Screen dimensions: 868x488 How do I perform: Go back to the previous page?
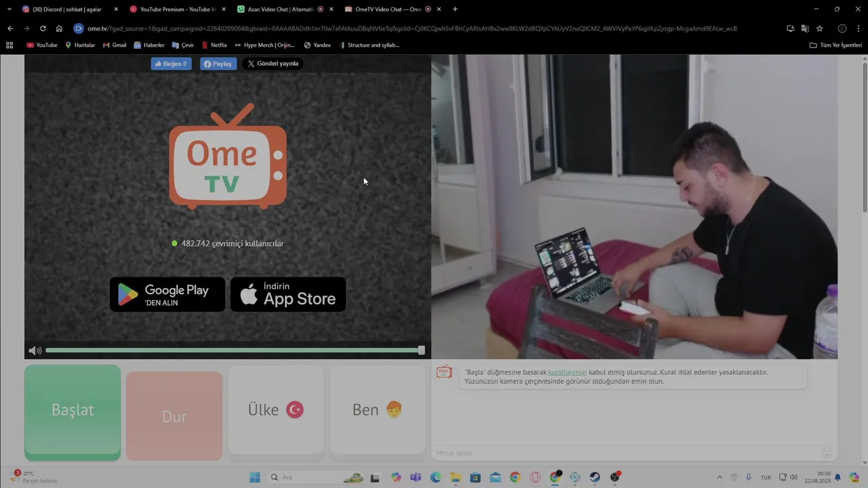10,28
